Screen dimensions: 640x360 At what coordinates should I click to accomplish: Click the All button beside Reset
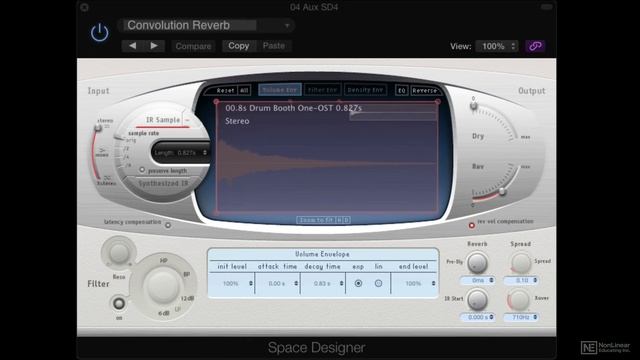point(244,90)
